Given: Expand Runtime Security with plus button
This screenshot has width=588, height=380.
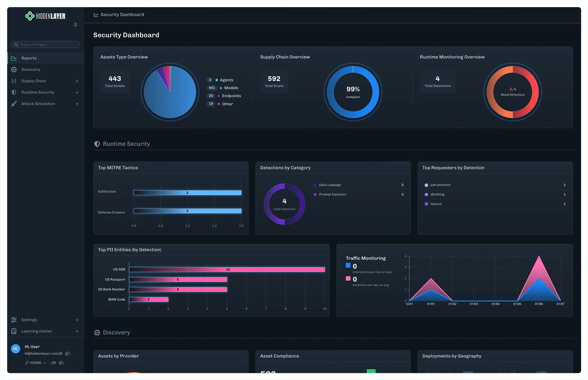Looking at the screenshot, I should (77, 93).
